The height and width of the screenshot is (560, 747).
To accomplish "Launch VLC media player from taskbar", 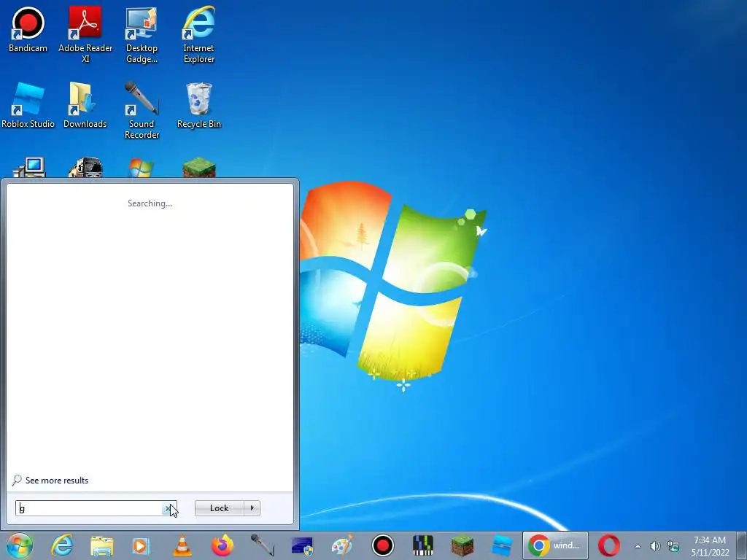I will [182, 545].
